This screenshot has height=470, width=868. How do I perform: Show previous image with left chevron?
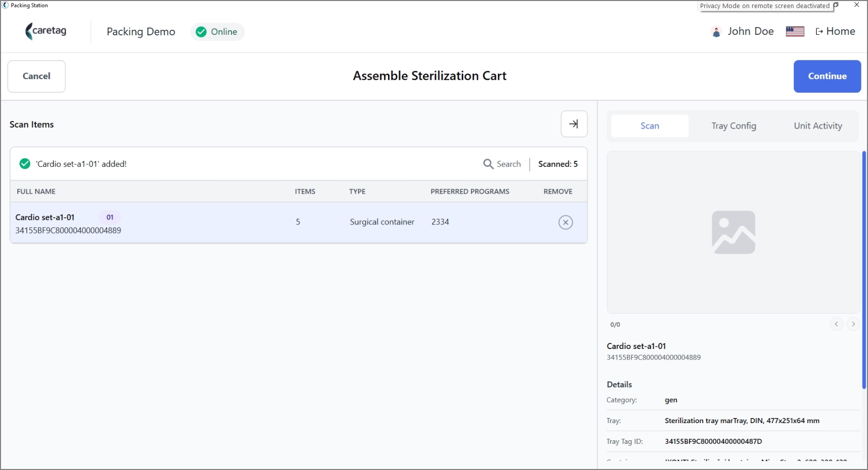(x=836, y=324)
